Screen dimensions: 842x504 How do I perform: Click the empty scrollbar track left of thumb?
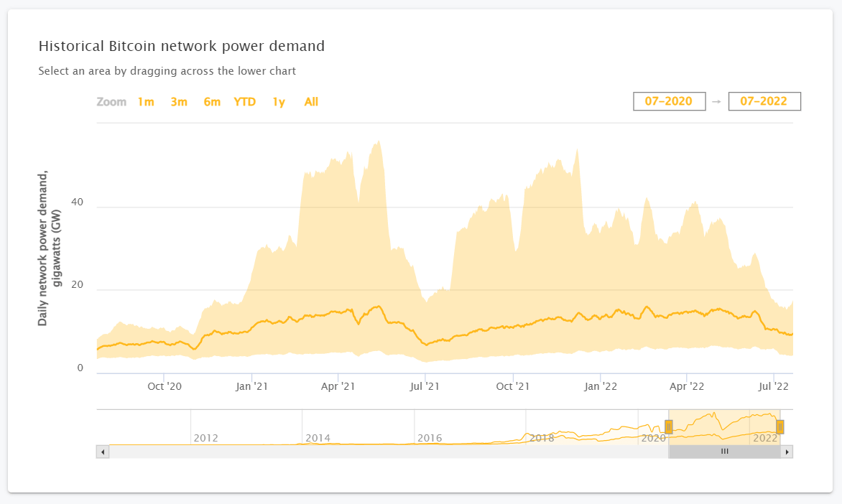(x=388, y=452)
